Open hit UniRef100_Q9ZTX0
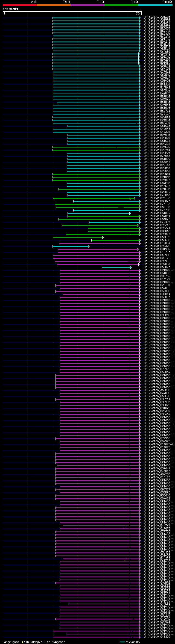Image resolution: width=175 pixels, height=644 pixels. [x=157, y=39]
